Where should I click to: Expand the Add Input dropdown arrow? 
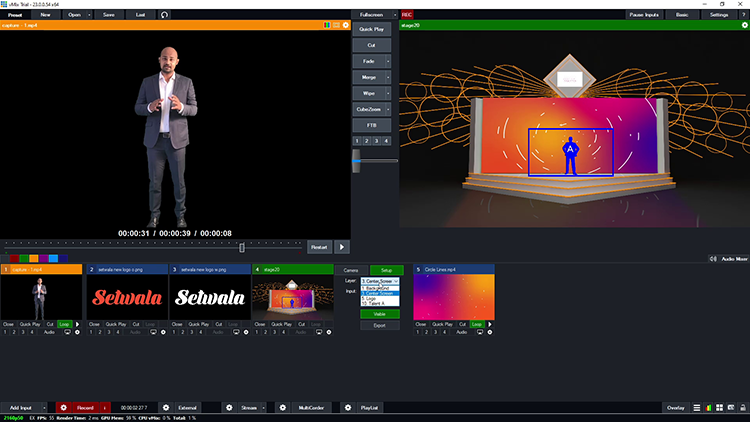[x=43, y=408]
